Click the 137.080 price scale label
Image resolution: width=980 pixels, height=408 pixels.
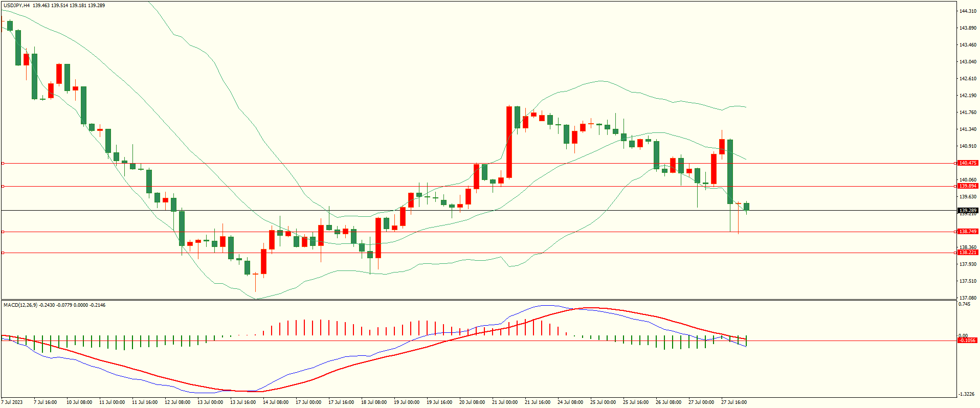(968, 298)
